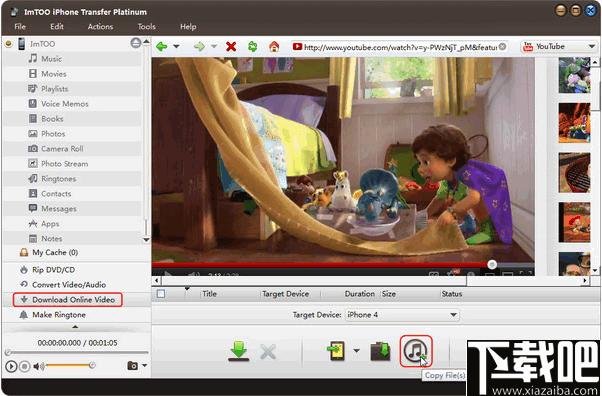
Task: Sort by the Status column header
Action: [x=452, y=294]
